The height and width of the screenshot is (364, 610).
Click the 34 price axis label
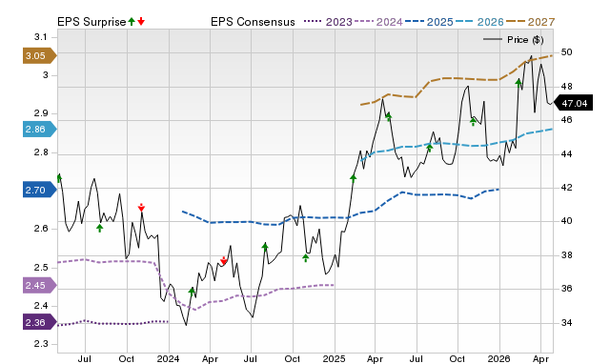click(x=567, y=322)
